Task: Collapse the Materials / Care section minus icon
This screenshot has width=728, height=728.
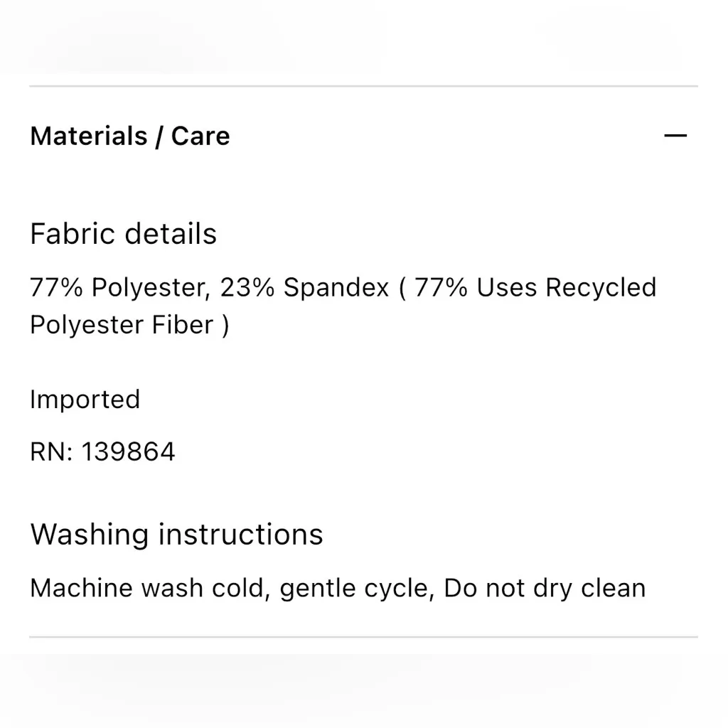Action: coord(675,135)
